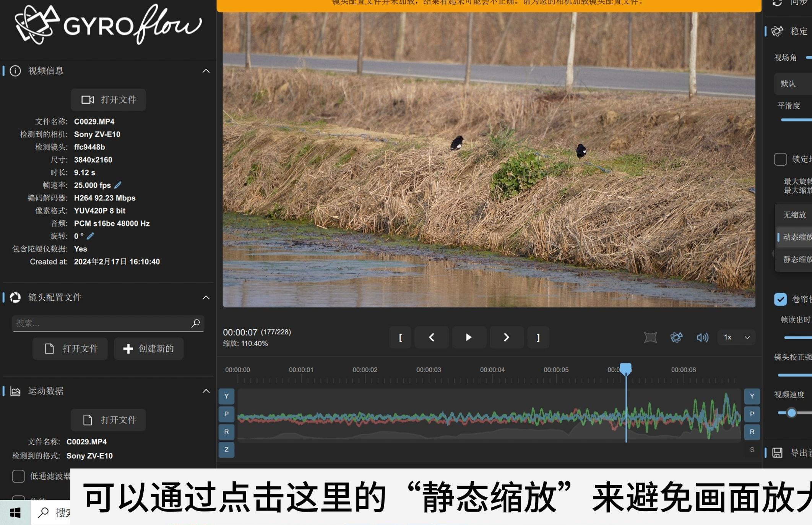Click the gyro waveform chart area
The height and width of the screenshot is (525, 812).
(489, 415)
